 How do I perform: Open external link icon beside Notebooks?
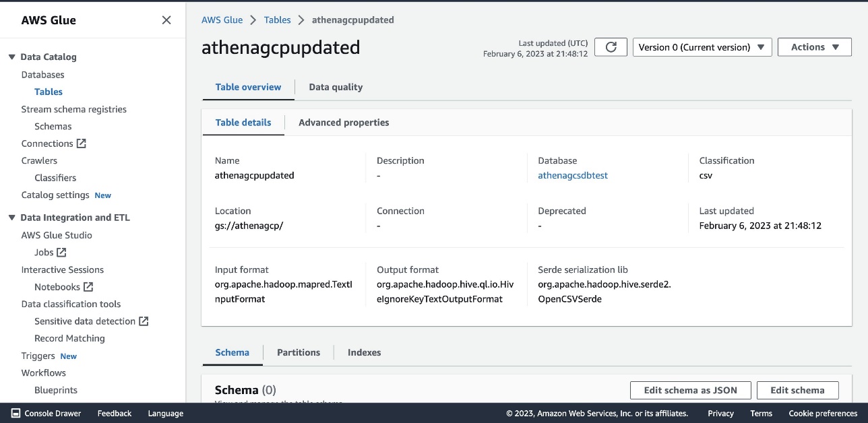[88, 287]
